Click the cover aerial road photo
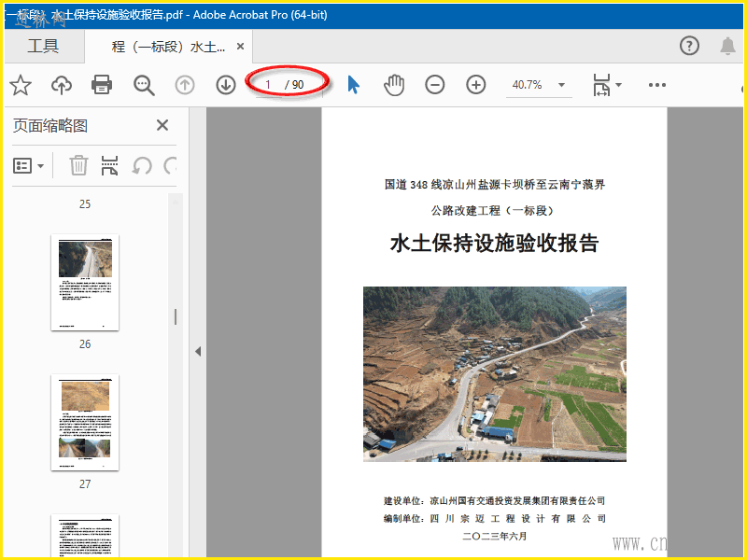Viewport: 747px width, 560px height. (495, 374)
